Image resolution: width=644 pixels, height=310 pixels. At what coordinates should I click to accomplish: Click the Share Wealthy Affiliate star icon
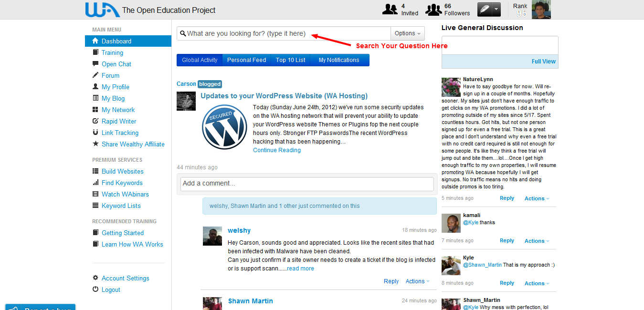pos(95,144)
